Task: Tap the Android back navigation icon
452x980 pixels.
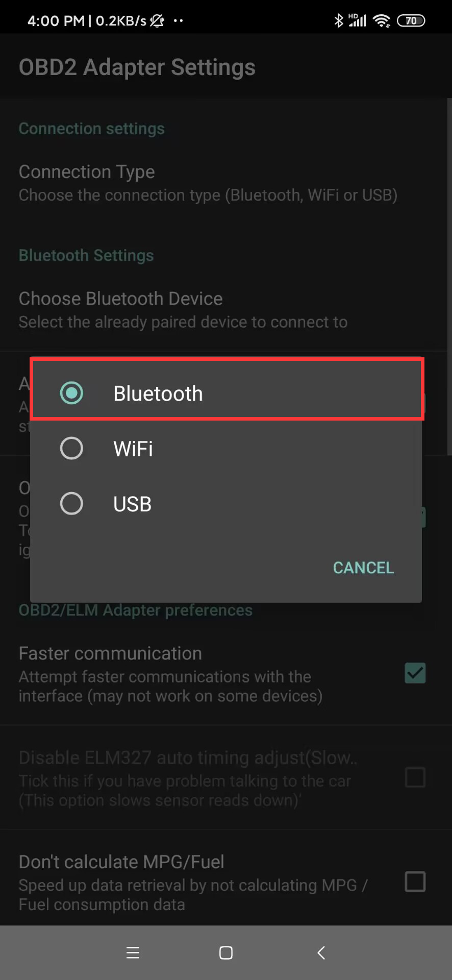Action: [321, 952]
